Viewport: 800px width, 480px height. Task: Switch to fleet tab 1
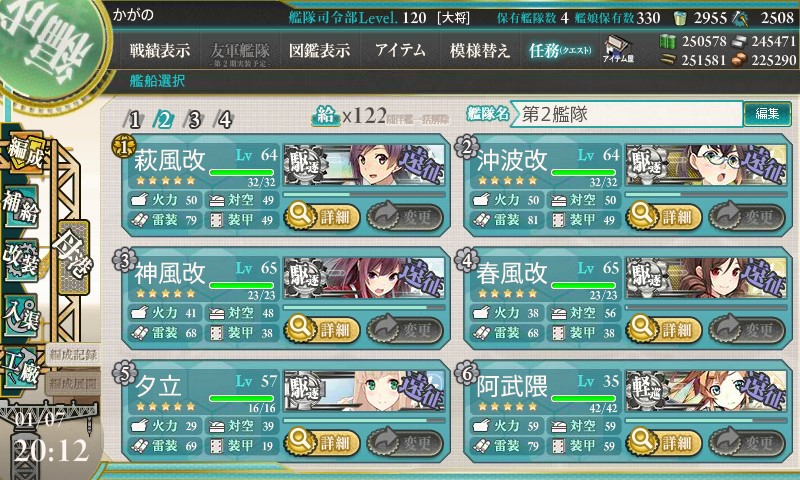pyautogui.click(x=134, y=120)
